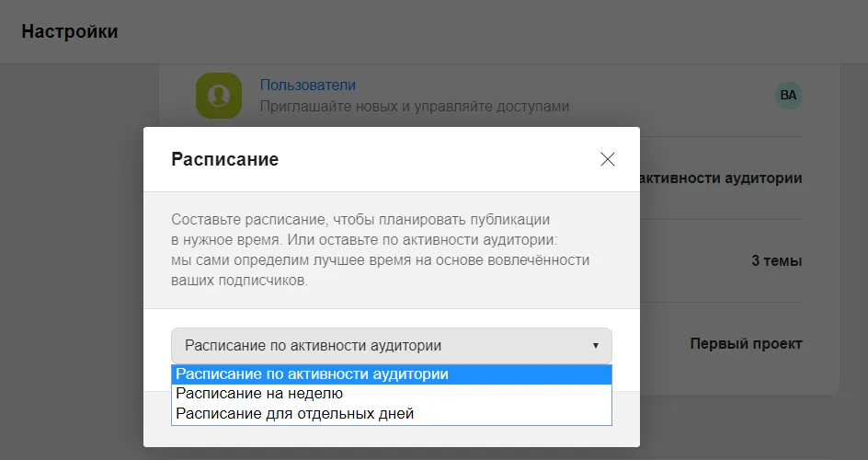Click the white footer area below the option list
Viewport: 868px width, 460px height.
[392, 436]
